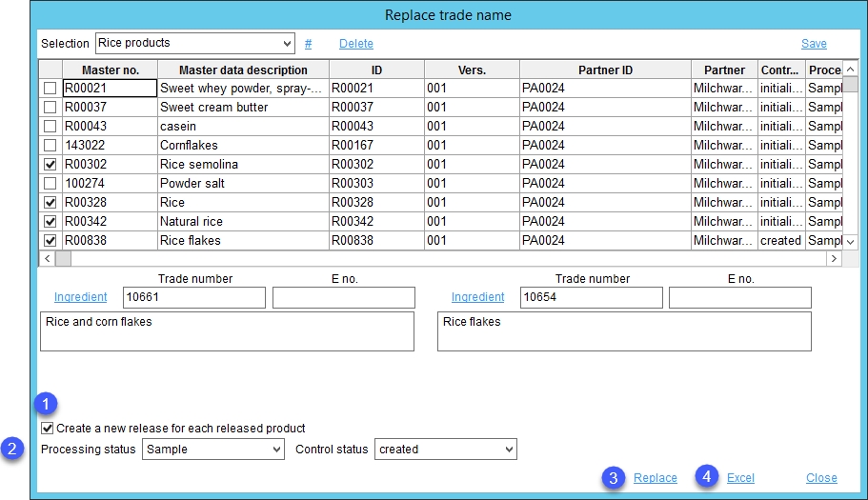Viewport: 868px width, 500px height.
Task: Toggle Create a new release for each released product
Action: 47,429
